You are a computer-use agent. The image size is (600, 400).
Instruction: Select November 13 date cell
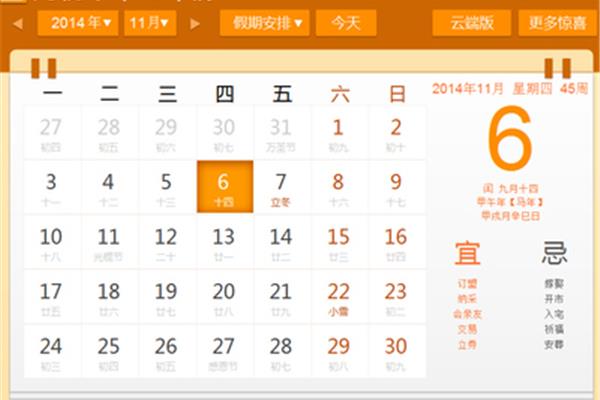pyautogui.click(x=225, y=242)
